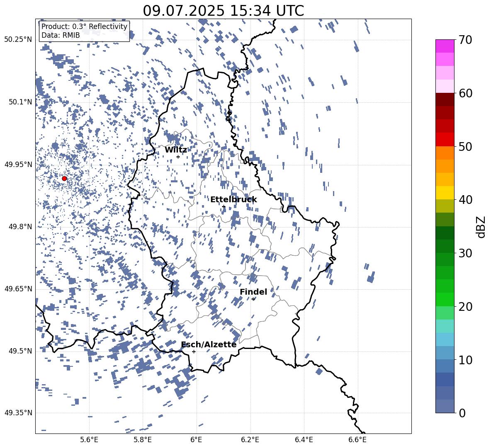491x448 pixels.
Task: Click the Esch/Alzette city label
Action: tap(209, 344)
